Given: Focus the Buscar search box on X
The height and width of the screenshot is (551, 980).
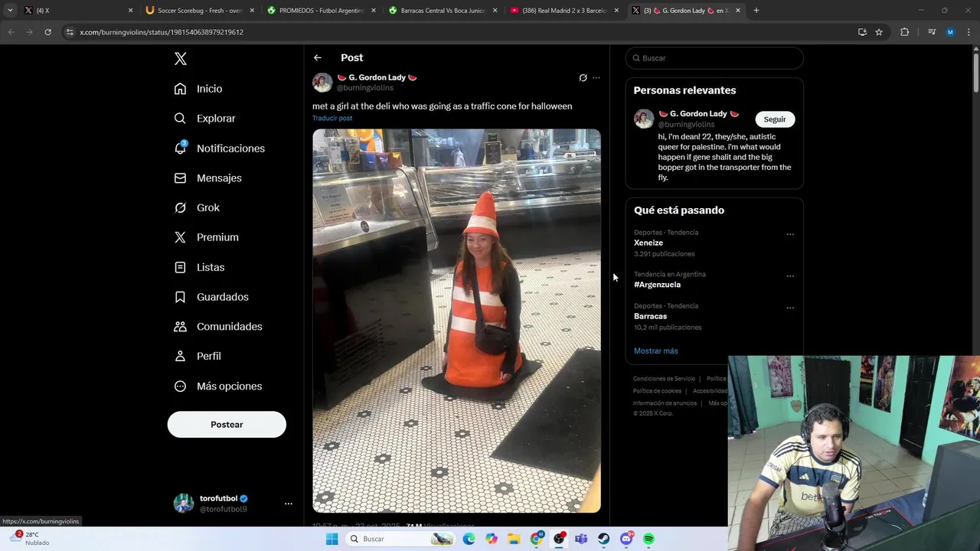Looking at the screenshot, I should click(x=714, y=58).
